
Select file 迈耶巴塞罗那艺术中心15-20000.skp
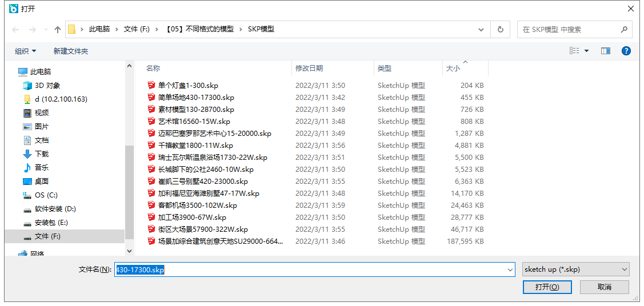pos(214,134)
